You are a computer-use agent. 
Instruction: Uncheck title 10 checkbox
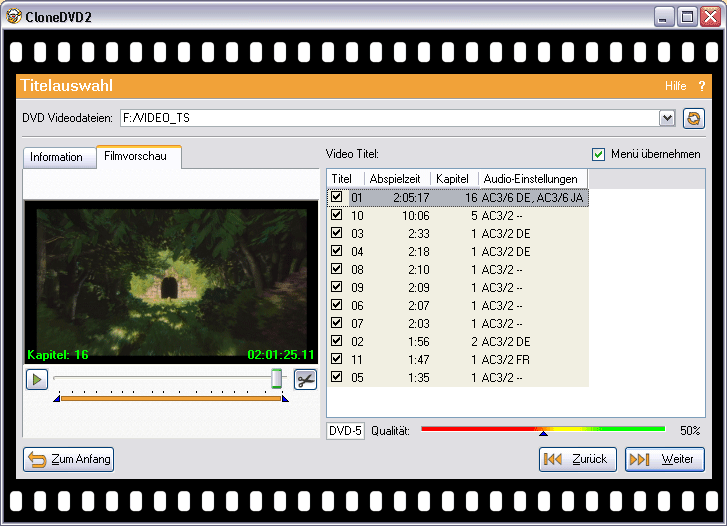(337, 215)
